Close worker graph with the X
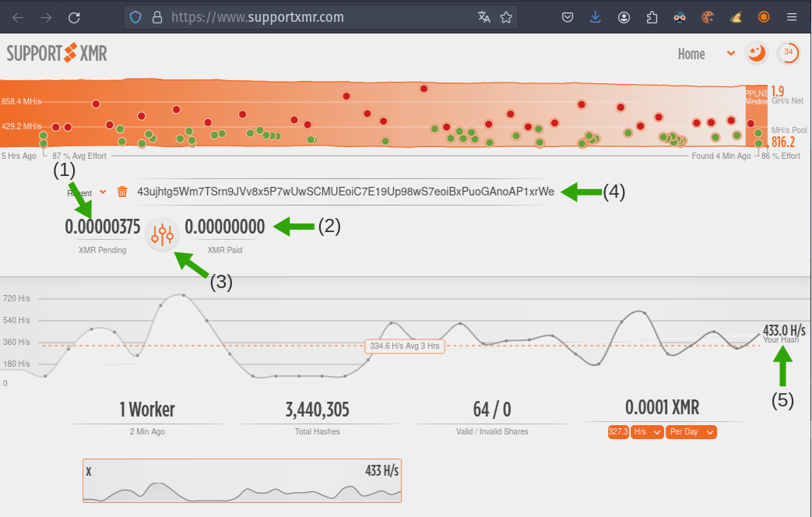This screenshot has width=812, height=517. [x=89, y=472]
